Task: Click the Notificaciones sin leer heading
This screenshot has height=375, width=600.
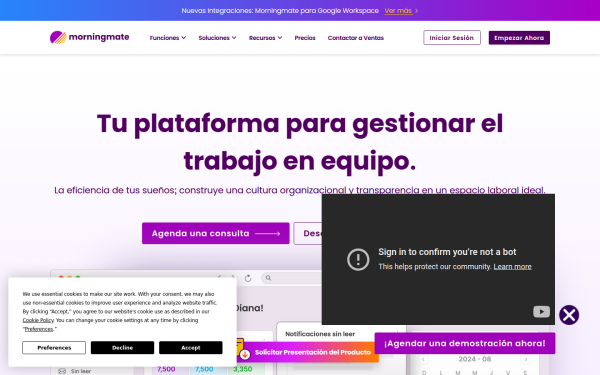Action: (320, 334)
